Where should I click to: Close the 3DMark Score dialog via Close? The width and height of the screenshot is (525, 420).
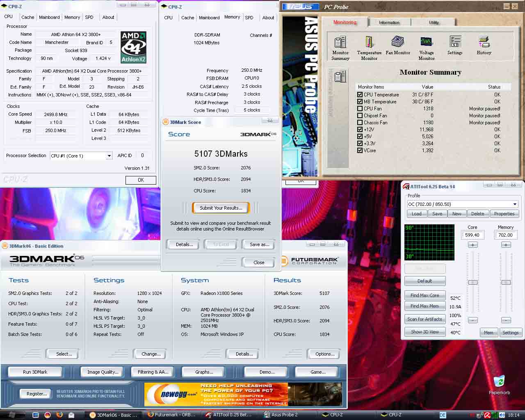[259, 262]
